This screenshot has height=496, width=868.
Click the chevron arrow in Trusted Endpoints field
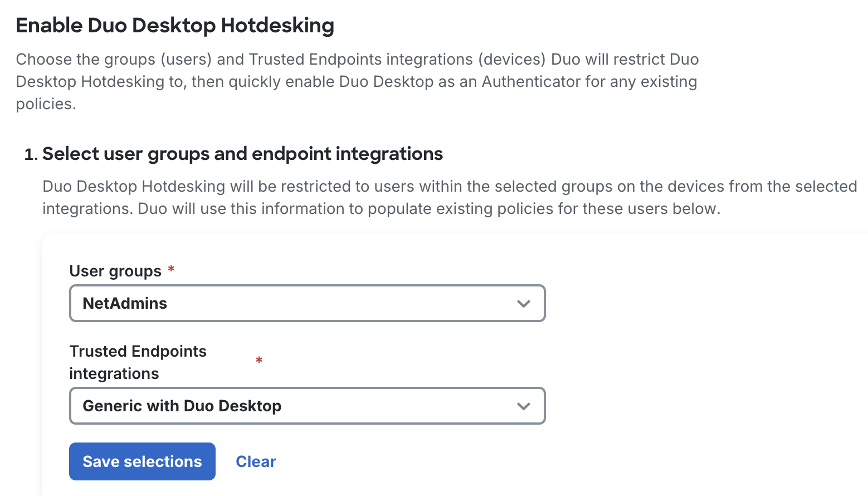[523, 406]
